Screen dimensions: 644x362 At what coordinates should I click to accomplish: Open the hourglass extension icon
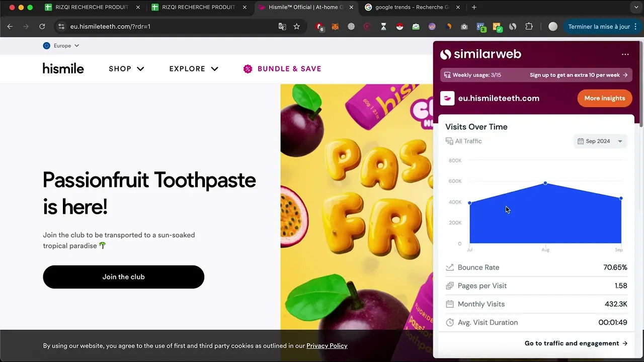383,27
